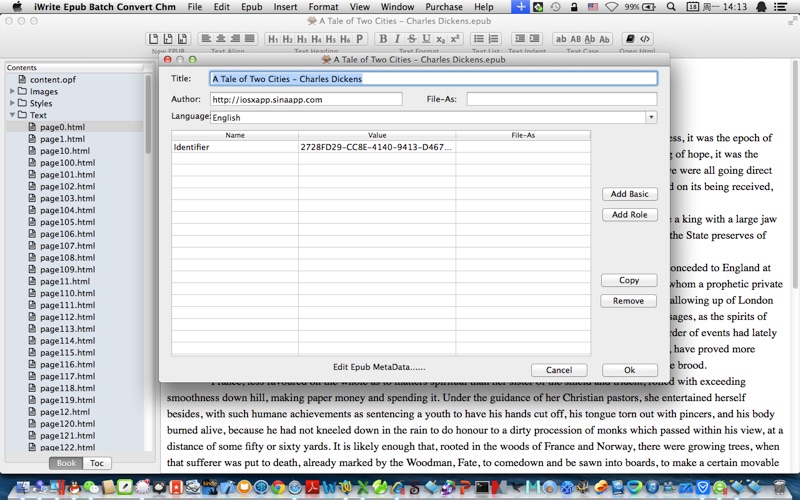Click the underlined Ab text case icon

tap(590, 39)
